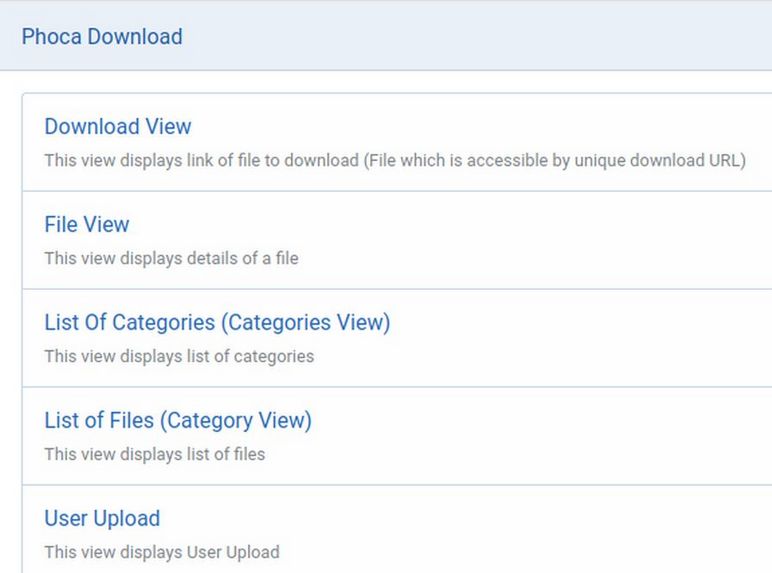The width and height of the screenshot is (772, 573).
Task: Select the File View title
Action: pos(87,225)
